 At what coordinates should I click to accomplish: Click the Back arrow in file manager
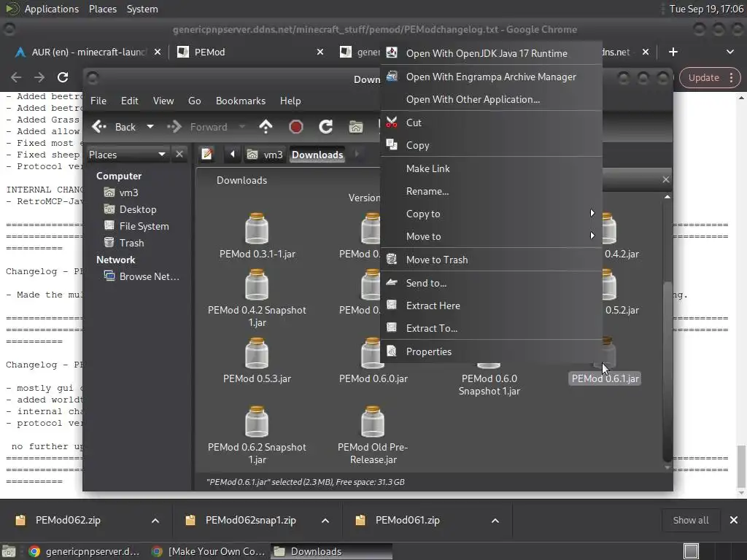pos(114,127)
